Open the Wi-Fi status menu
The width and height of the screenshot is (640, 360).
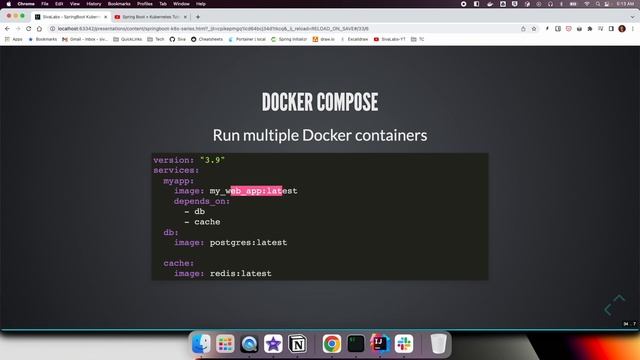click(x=587, y=4)
